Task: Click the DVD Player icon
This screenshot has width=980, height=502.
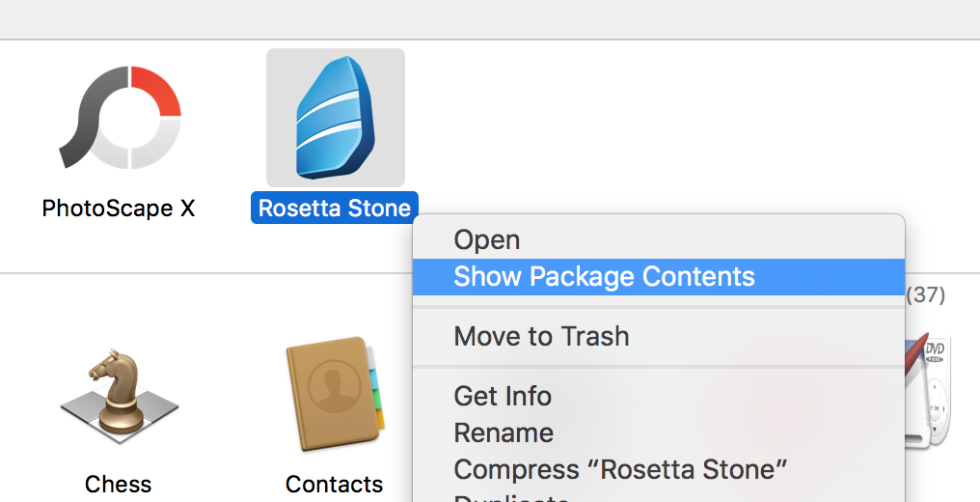Action: pos(930,389)
